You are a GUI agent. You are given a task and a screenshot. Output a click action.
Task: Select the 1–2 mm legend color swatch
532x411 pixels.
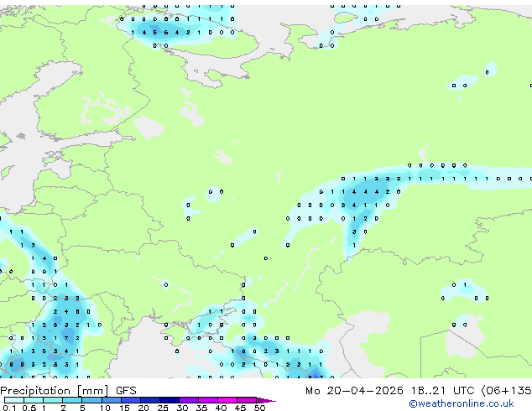pyautogui.click(x=53, y=400)
